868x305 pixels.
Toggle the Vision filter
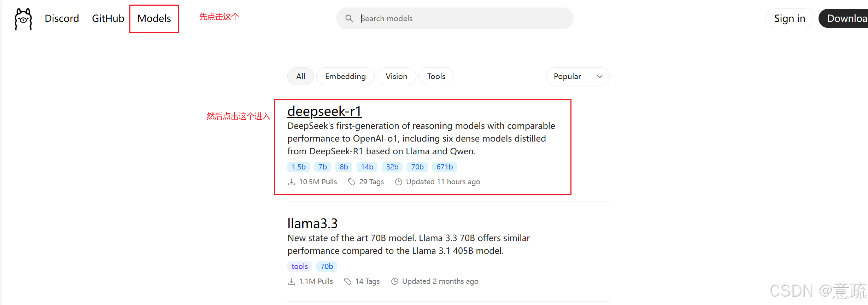pyautogui.click(x=396, y=76)
